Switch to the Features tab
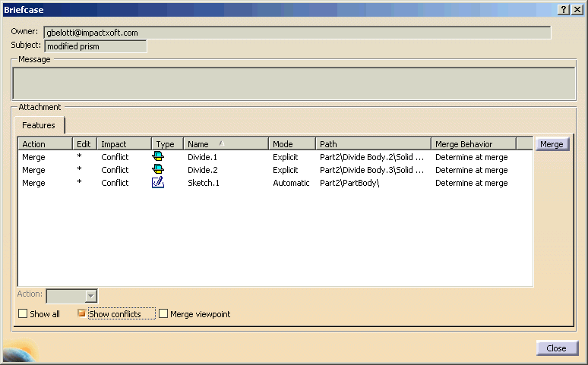The width and height of the screenshot is (588, 365). 39,125
